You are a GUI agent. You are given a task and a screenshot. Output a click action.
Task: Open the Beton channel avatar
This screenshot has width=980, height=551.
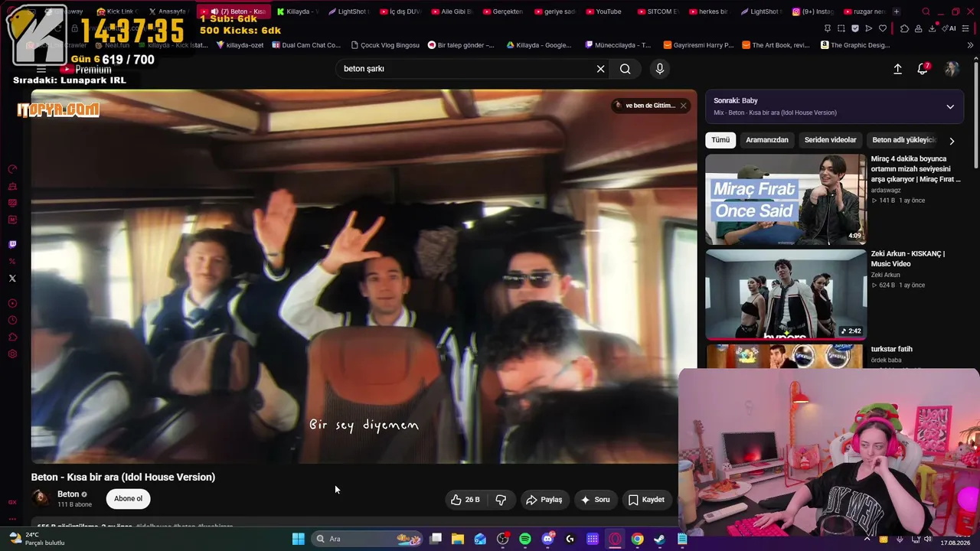click(x=41, y=499)
